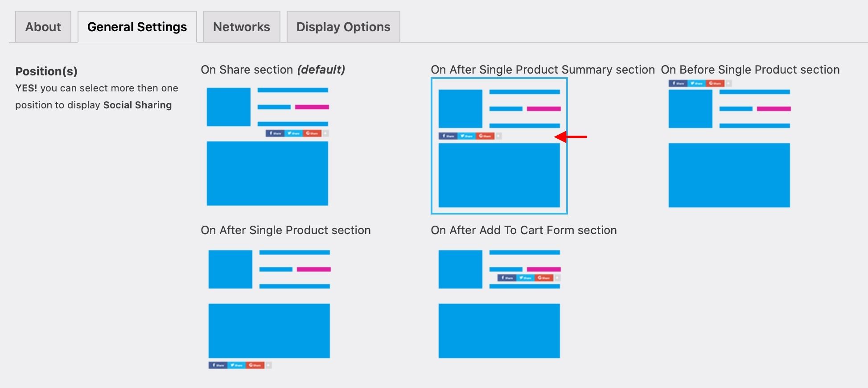Viewport: 868px width, 388px height.
Task: Click share buttons in highlighted Summary preview
Action: tap(470, 136)
